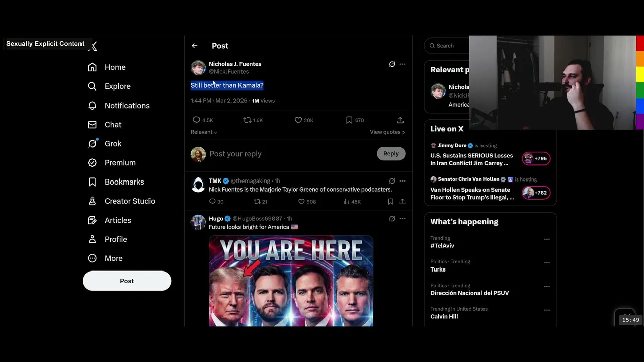Open the Articles icon in sidebar

click(x=92, y=220)
